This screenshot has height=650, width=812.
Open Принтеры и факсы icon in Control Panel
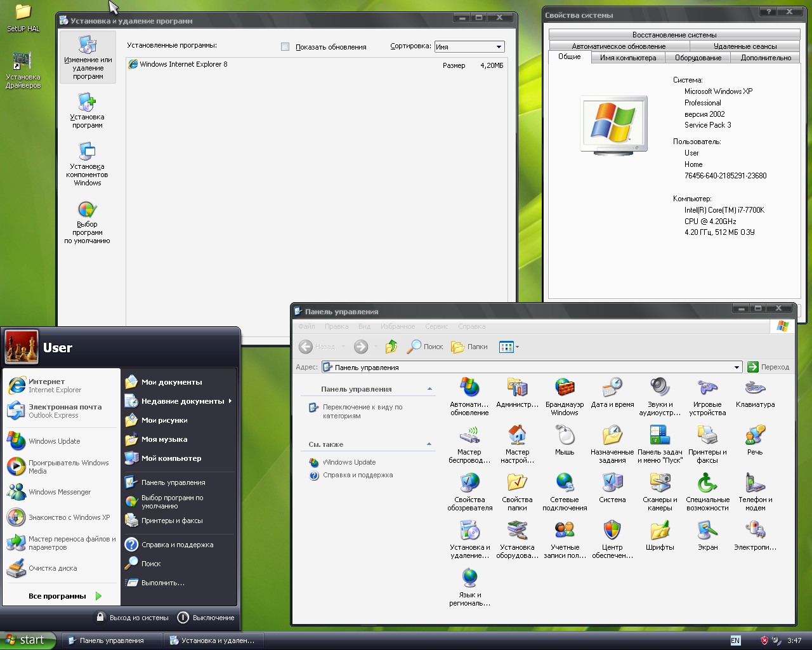click(x=707, y=444)
